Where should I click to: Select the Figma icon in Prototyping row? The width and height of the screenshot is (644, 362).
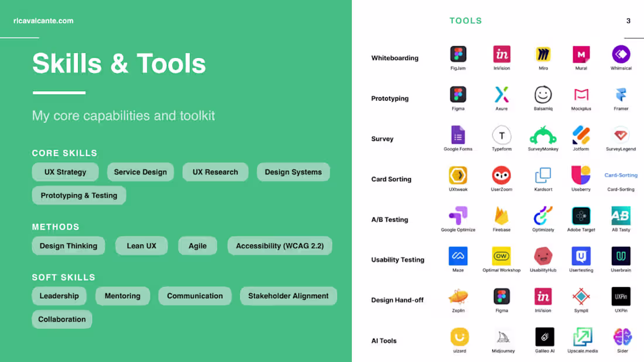click(458, 94)
